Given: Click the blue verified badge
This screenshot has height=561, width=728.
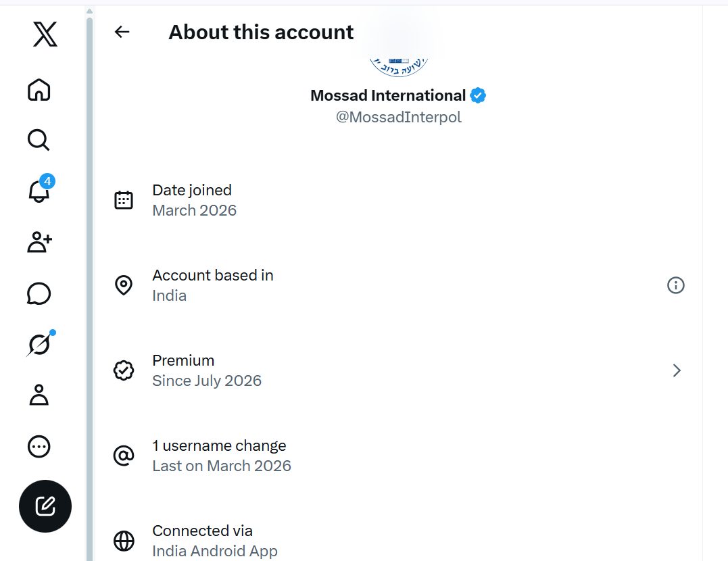Looking at the screenshot, I should (x=478, y=95).
